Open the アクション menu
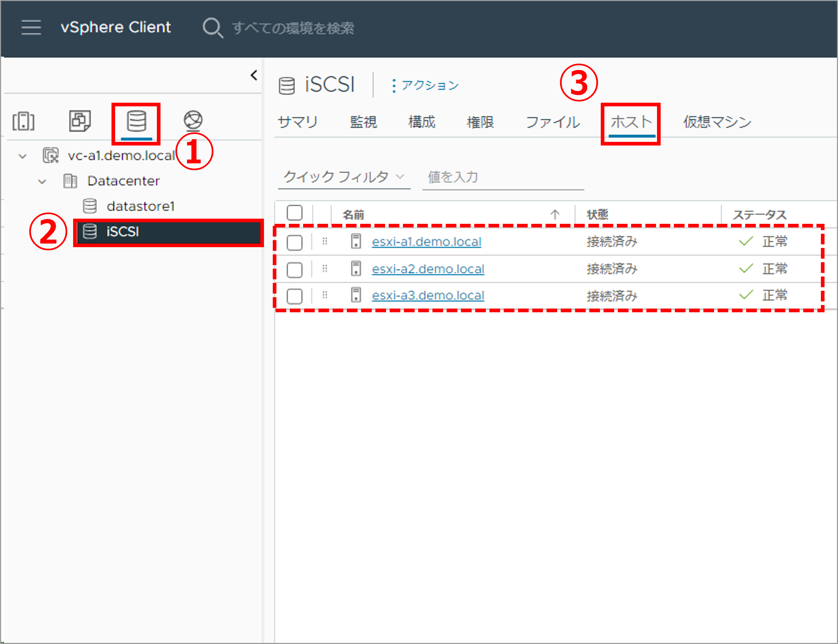Image resolution: width=838 pixels, height=644 pixels. tap(425, 85)
